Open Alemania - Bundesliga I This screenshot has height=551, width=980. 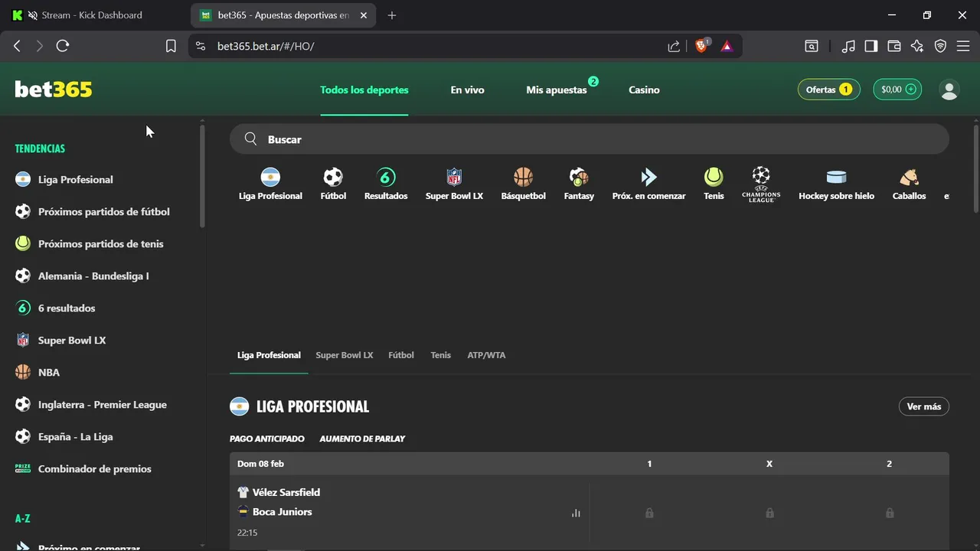(x=93, y=276)
